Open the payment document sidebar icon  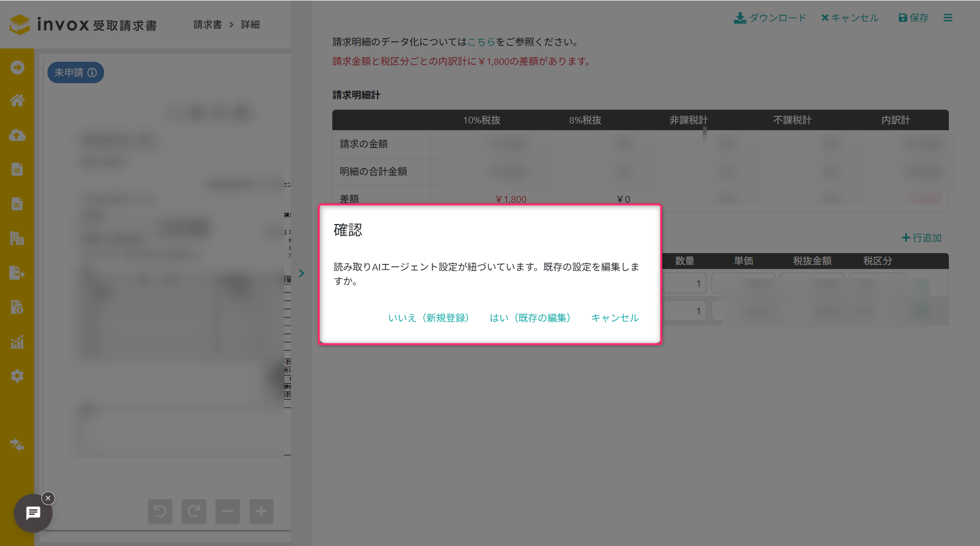[x=17, y=307]
